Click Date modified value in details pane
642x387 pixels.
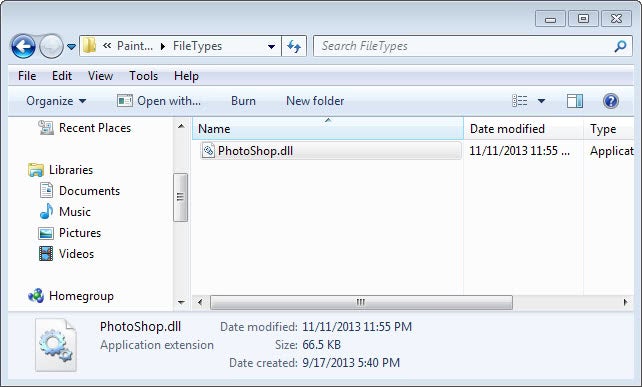tap(357, 327)
